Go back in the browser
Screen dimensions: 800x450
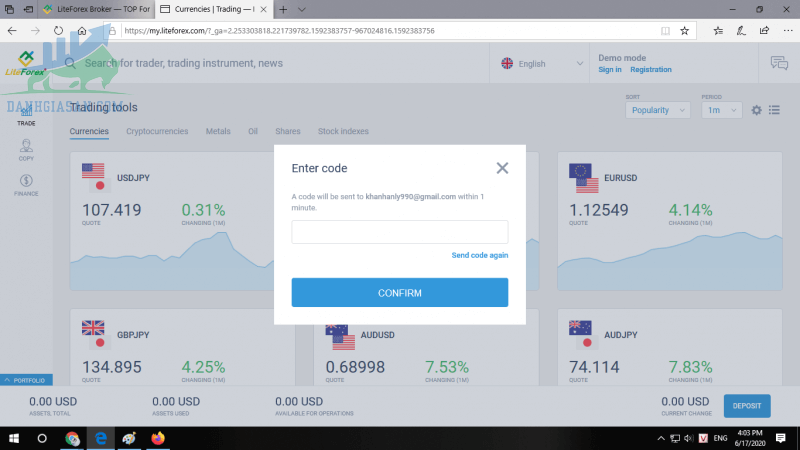tap(12, 31)
